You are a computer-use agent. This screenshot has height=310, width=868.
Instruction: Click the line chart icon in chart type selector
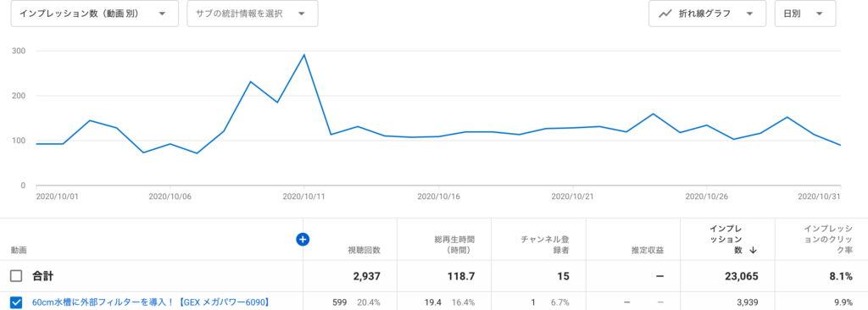[x=665, y=14]
